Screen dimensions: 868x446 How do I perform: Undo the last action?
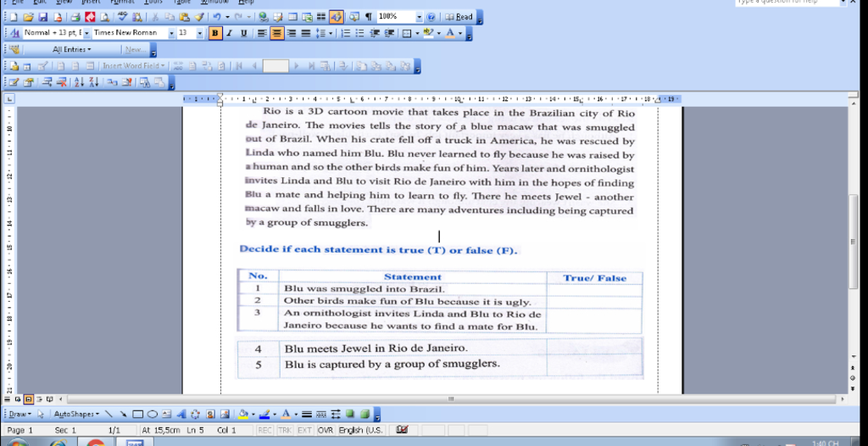click(217, 17)
